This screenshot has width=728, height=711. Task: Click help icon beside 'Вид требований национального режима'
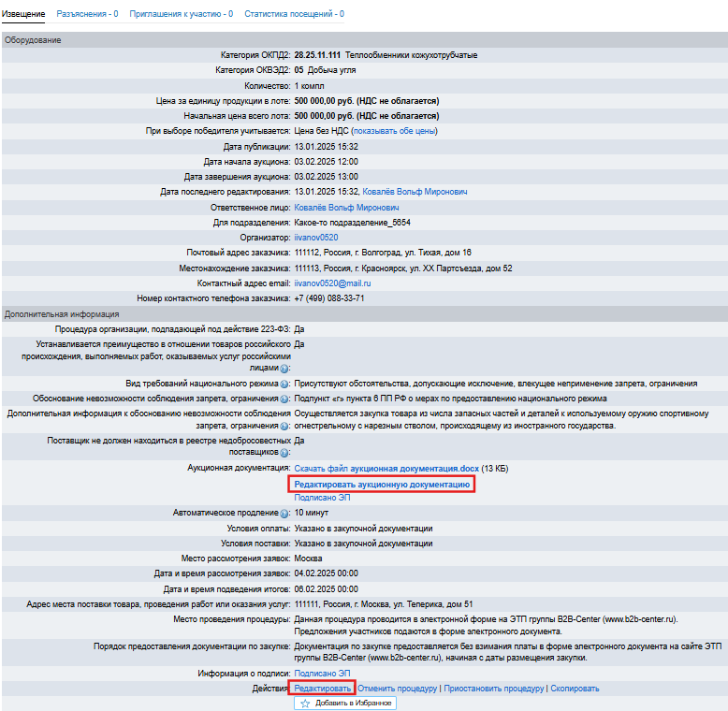pos(284,385)
